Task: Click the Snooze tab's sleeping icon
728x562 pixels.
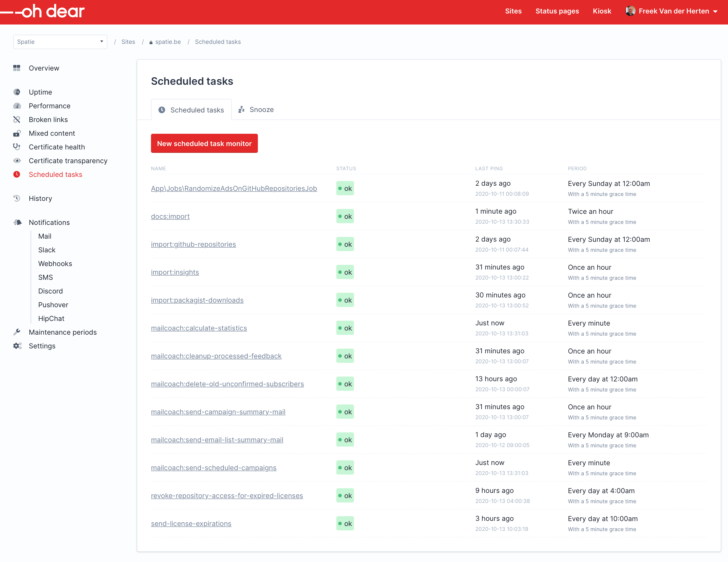Action: click(x=241, y=109)
